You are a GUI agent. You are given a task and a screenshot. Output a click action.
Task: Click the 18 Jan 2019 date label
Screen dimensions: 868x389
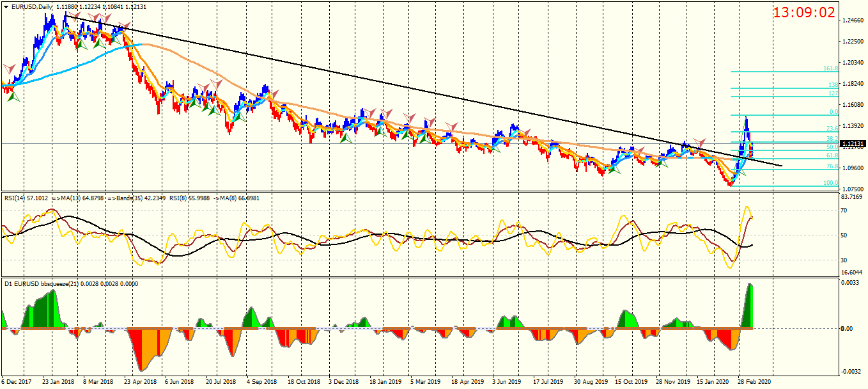[385, 382]
